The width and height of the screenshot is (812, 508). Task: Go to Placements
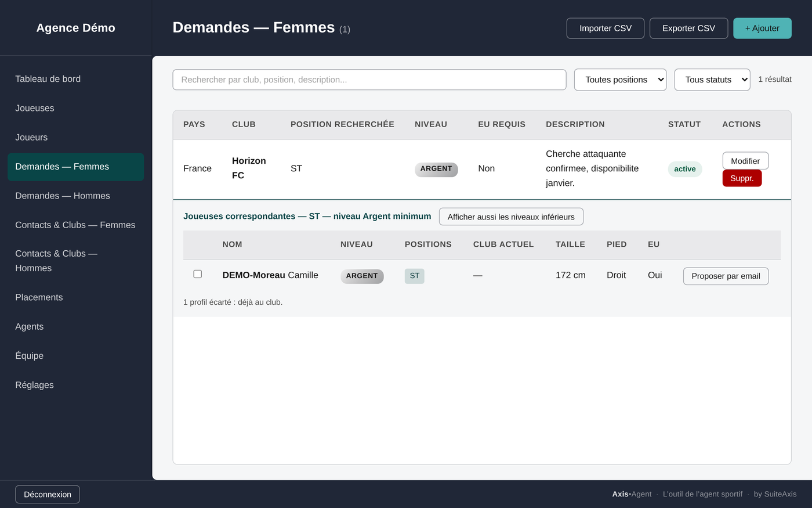point(75,297)
